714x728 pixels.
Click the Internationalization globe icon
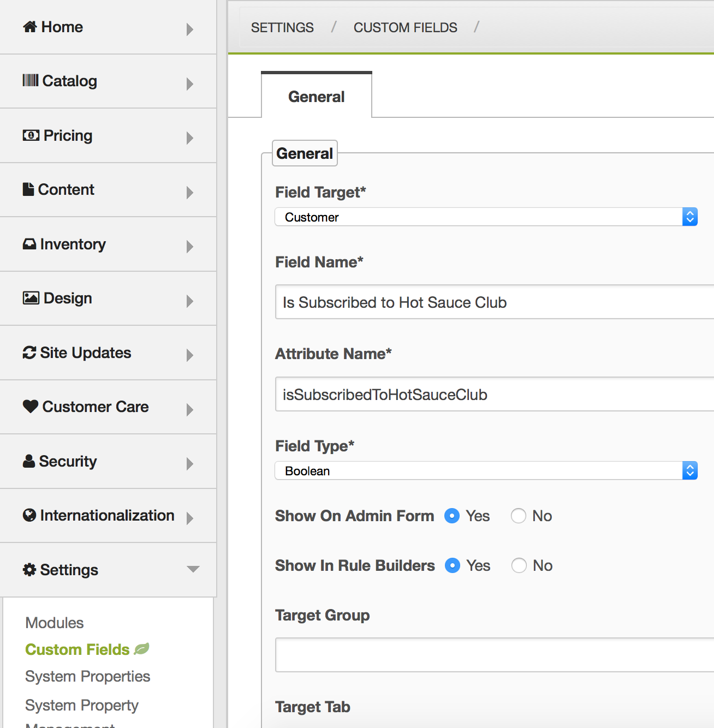pos(29,515)
